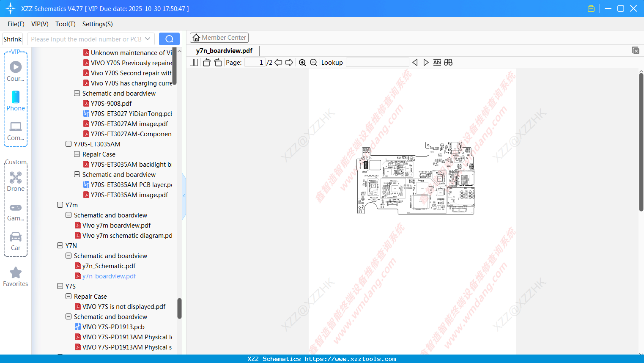
Task: Open the Member Center
Action: coord(219,38)
